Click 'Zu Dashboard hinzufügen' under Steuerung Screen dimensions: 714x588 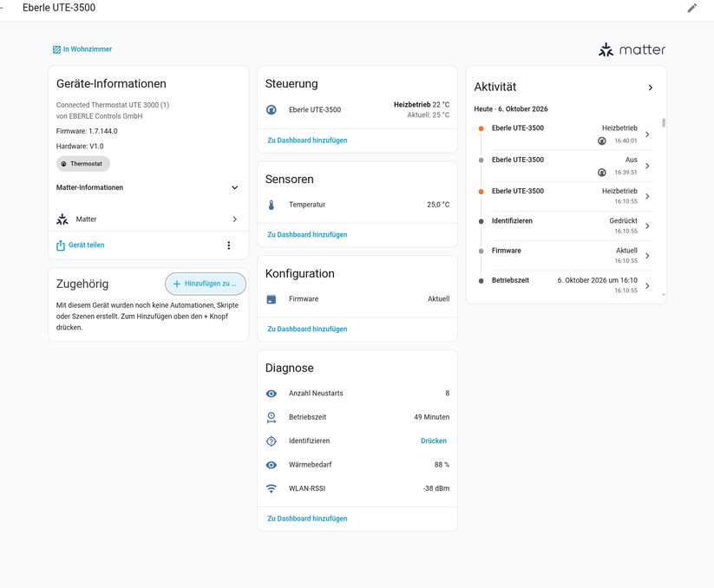coord(307,140)
